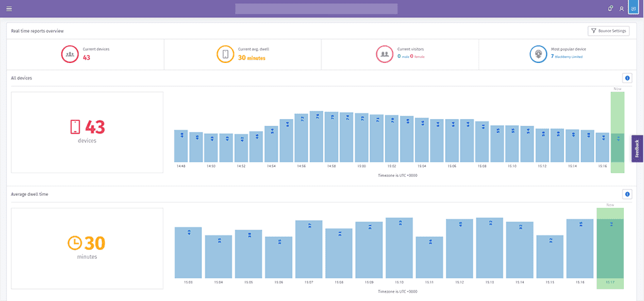Click the user profile icon in header
644x301 pixels.
pos(621,9)
